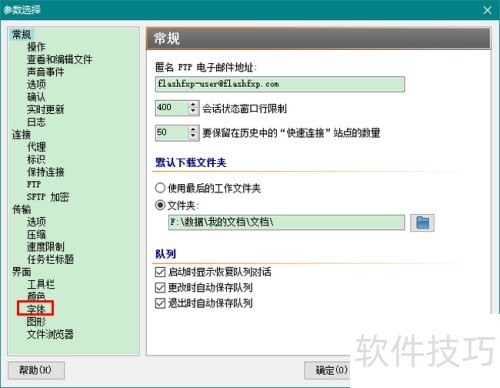Open 文件浏览器 settings page
The image size is (500, 388).
[x=50, y=334]
